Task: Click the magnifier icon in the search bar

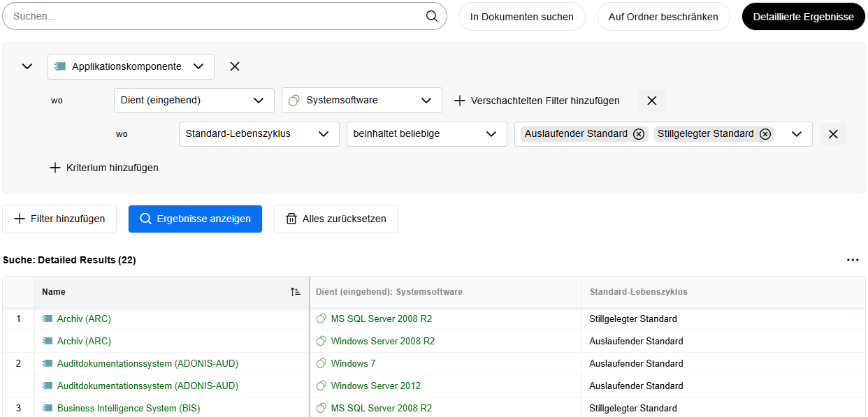Action: [x=431, y=16]
